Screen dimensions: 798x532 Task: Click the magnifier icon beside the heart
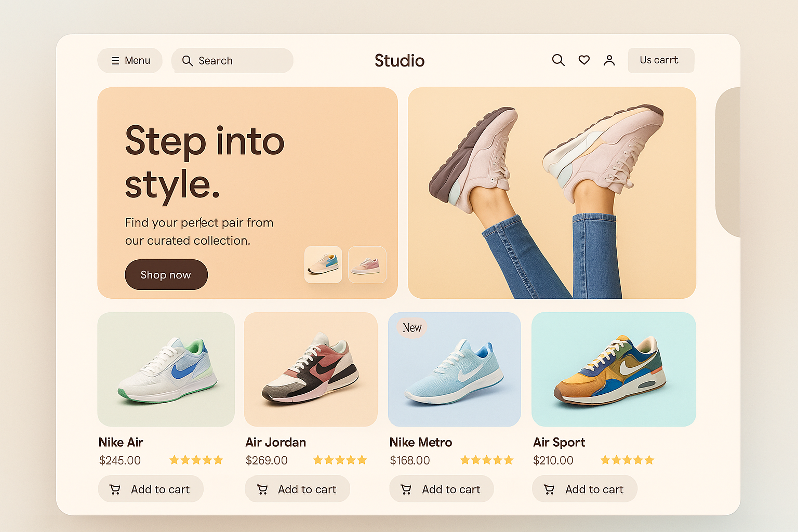click(558, 60)
